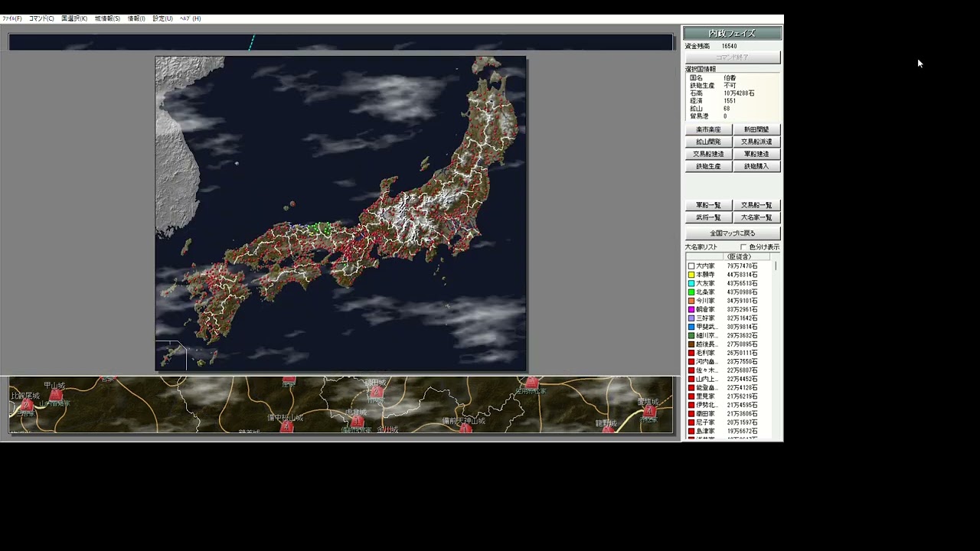
Task: Click the magenta swatch for 朝倉家
Action: click(691, 309)
